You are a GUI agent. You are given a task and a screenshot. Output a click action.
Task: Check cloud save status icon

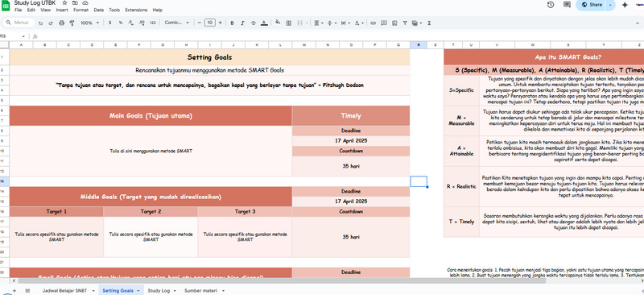[x=85, y=3]
